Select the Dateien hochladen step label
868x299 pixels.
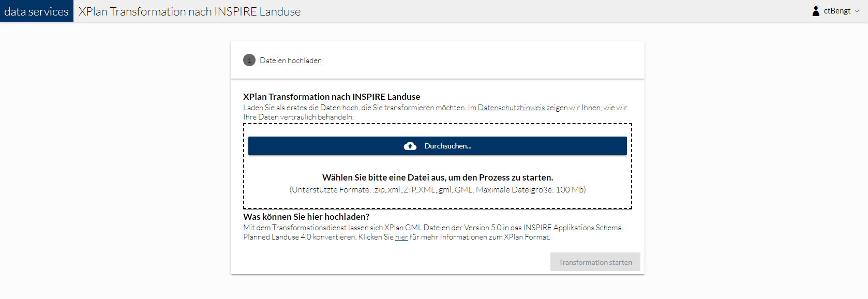click(290, 61)
